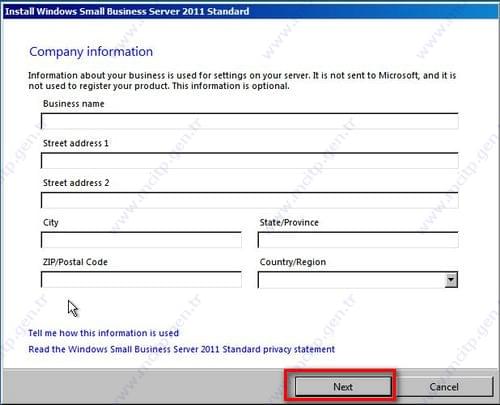Screen dimensions: 500x405
Task: Click the Business name text field
Action: 250,121
